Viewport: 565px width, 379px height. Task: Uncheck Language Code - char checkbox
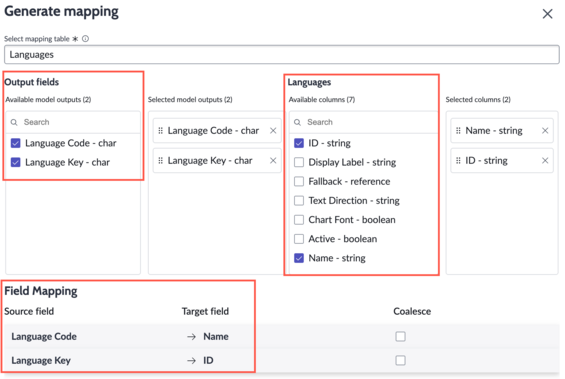[15, 143]
